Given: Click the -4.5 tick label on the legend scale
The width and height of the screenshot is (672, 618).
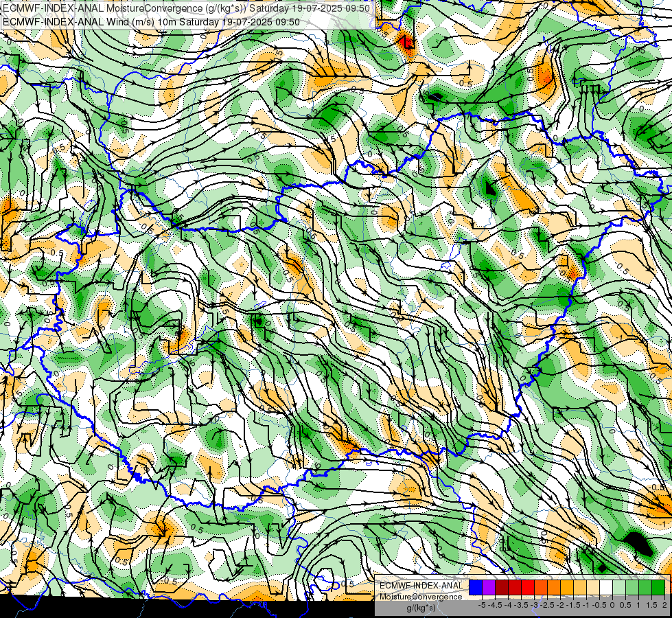Looking at the screenshot, I should pyautogui.click(x=495, y=605).
